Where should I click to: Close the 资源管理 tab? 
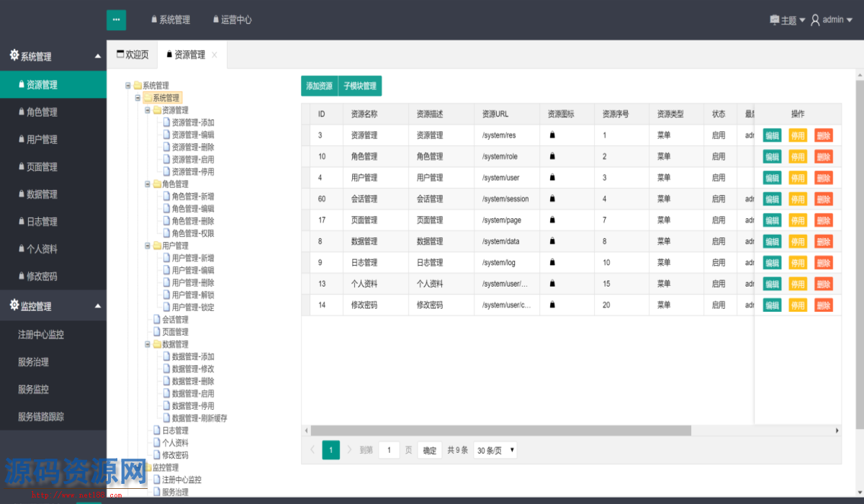click(215, 55)
